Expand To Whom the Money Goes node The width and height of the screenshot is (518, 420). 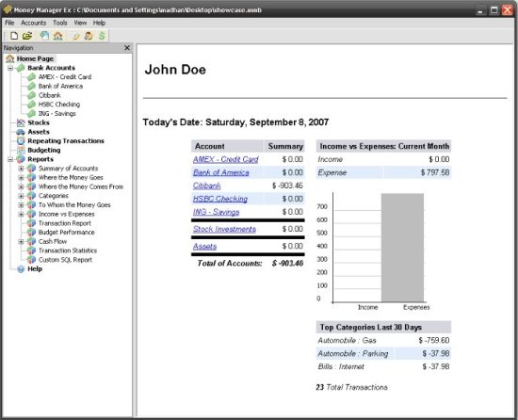pos(21,205)
